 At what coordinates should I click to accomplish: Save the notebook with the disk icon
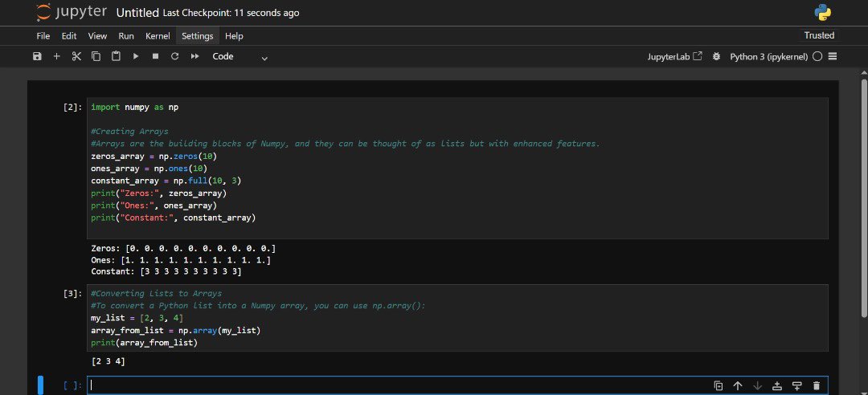pyautogui.click(x=37, y=56)
